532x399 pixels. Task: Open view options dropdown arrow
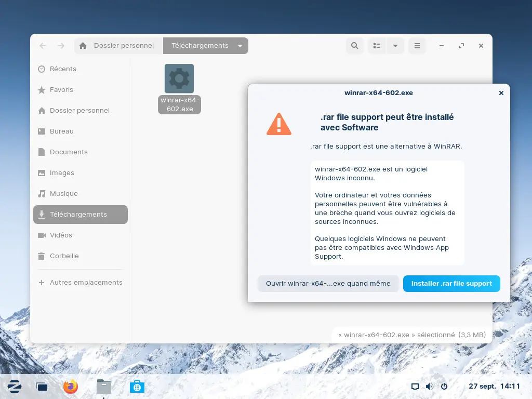click(x=395, y=46)
